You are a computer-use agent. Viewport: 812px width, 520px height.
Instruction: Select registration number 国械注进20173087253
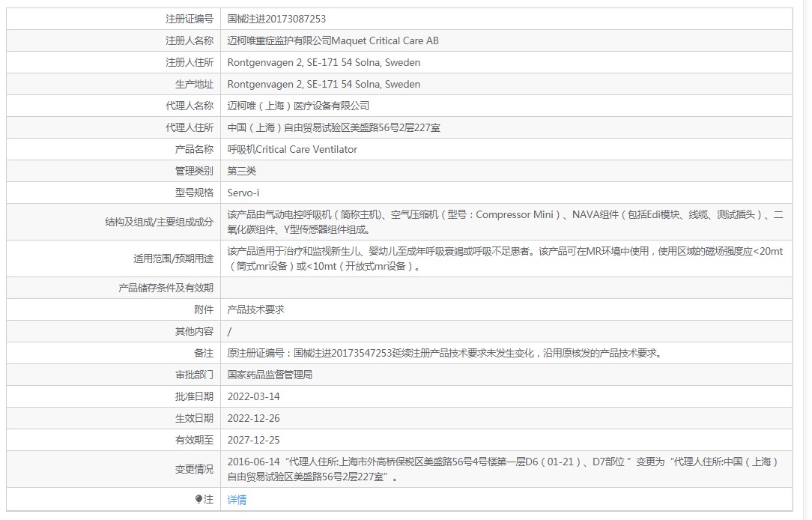tap(276, 19)
